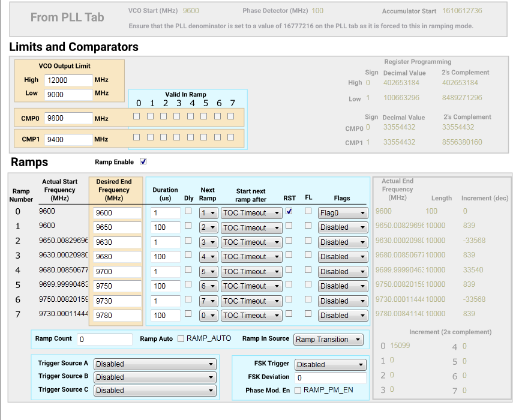Click Phase Detector value 100
This screenshot has width=519, height=420.
point(317,11)
